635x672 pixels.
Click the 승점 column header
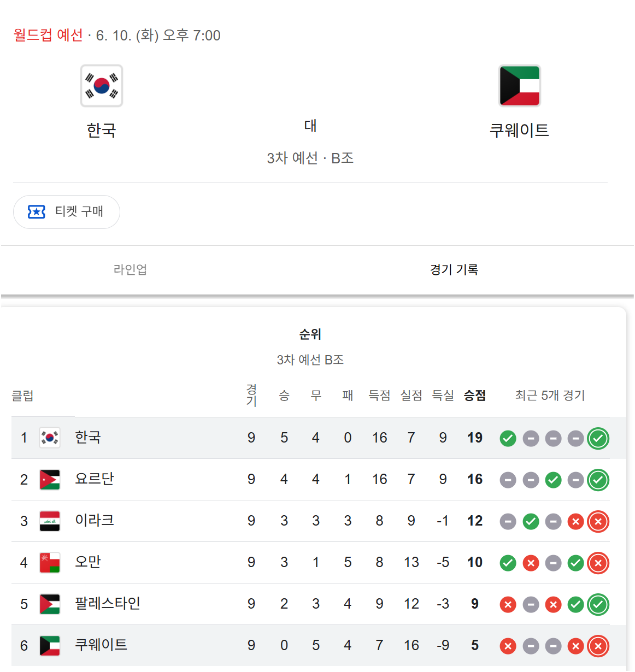click(475, 395)
